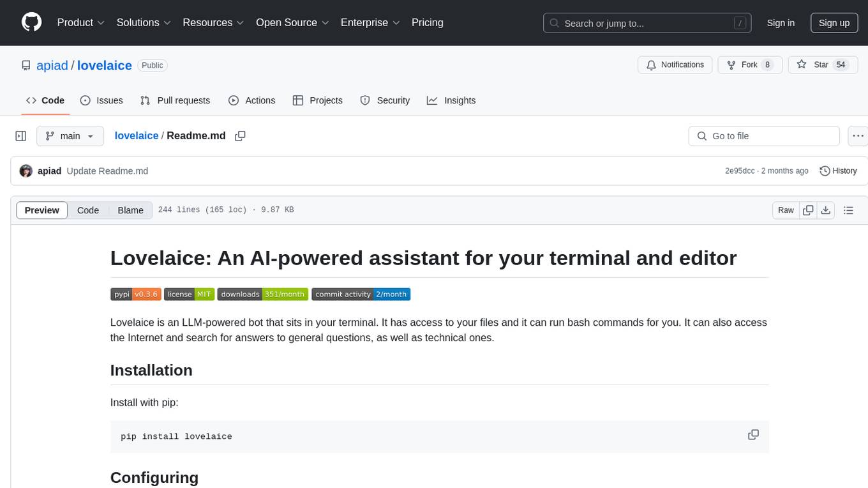Open the lovelaice repository link in header
The image size is (868, 488).
[105, 65]
